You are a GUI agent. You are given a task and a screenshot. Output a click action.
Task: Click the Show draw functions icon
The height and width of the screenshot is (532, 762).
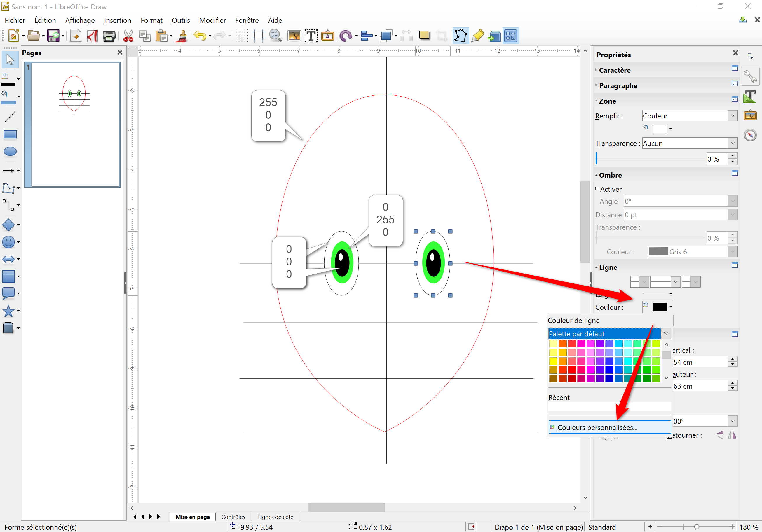[510, 36]
